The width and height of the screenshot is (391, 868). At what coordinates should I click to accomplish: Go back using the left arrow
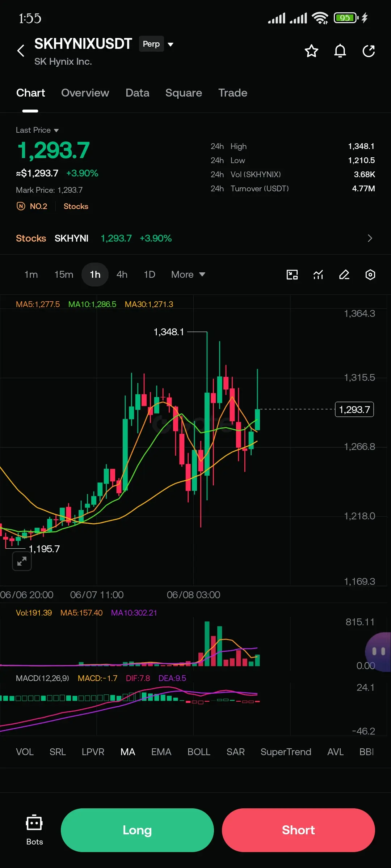point(21,51)
